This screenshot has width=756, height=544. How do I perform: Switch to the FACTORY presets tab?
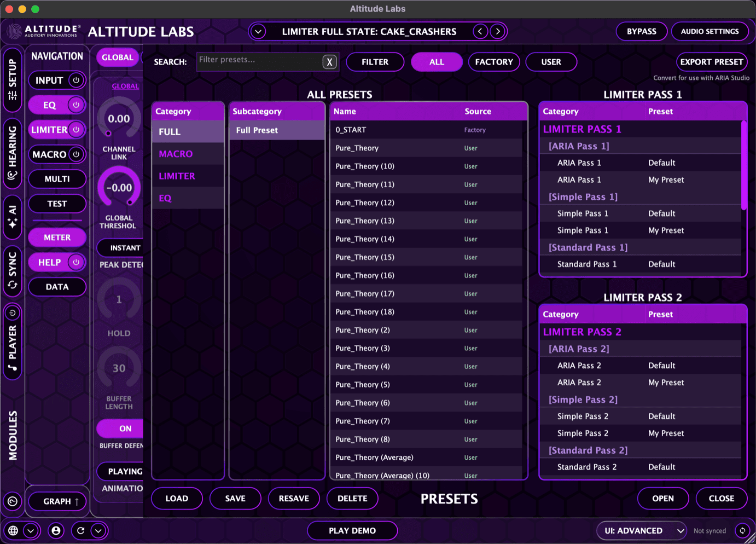click(x=493, y=62)
